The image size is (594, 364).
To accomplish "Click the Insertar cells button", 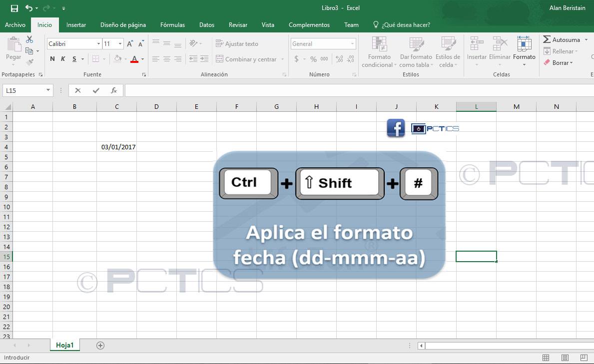I will 477,51.
